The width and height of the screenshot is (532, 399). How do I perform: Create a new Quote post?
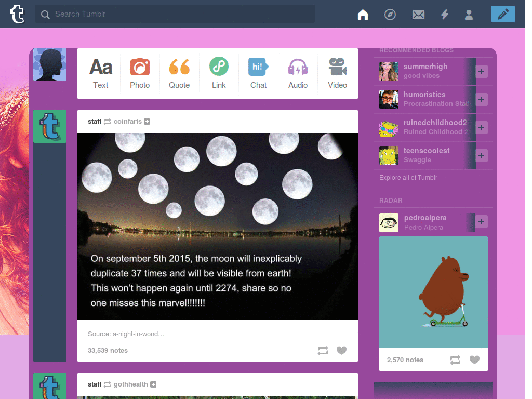point(179,73)
